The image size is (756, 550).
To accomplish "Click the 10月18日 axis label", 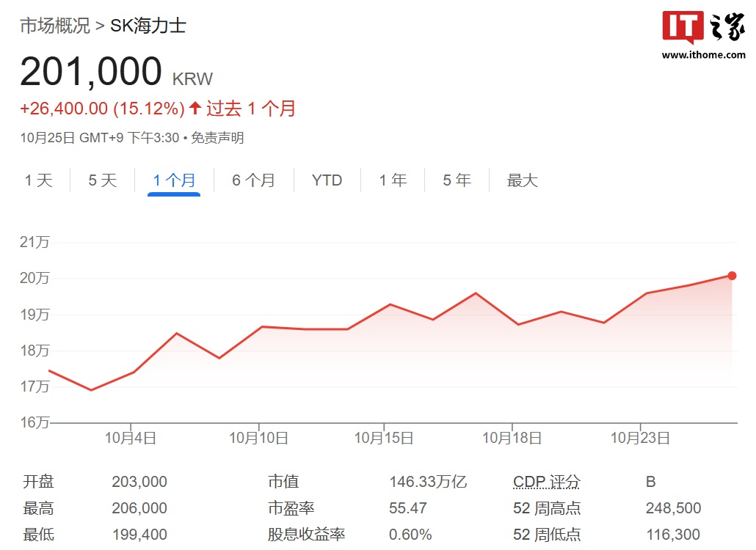I will click(x=512, y=438).
